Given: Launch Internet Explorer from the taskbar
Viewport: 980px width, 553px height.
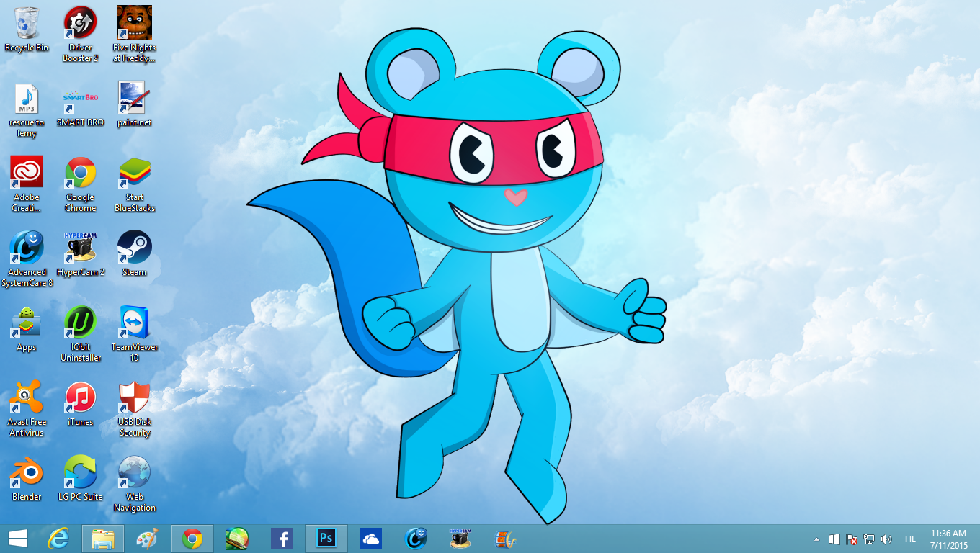Looking at the screenshot, I should click(58, 538).
